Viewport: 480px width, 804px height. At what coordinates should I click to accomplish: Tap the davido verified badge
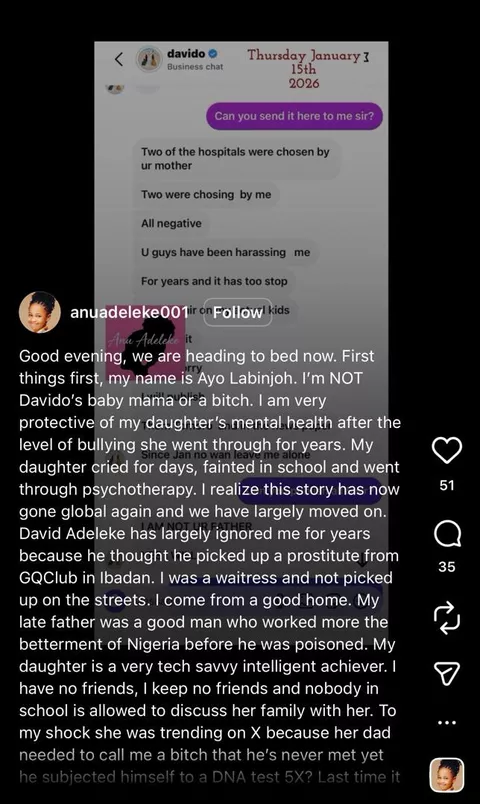point(213,53)
